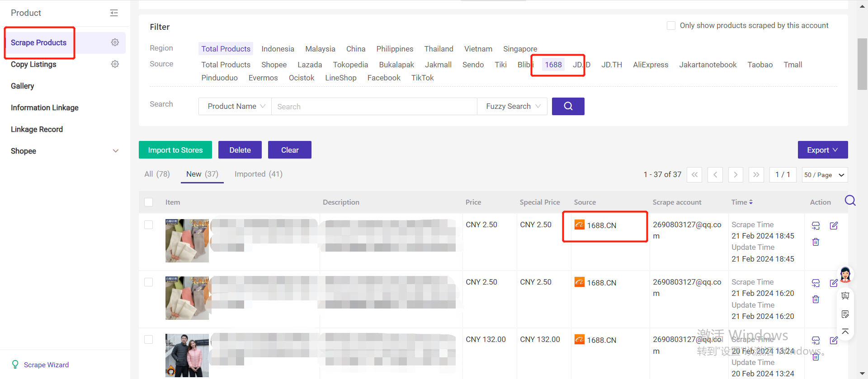Open the feedback note floating icon
868x379 pixels.
pyautogui.click(x=845, y=314)
